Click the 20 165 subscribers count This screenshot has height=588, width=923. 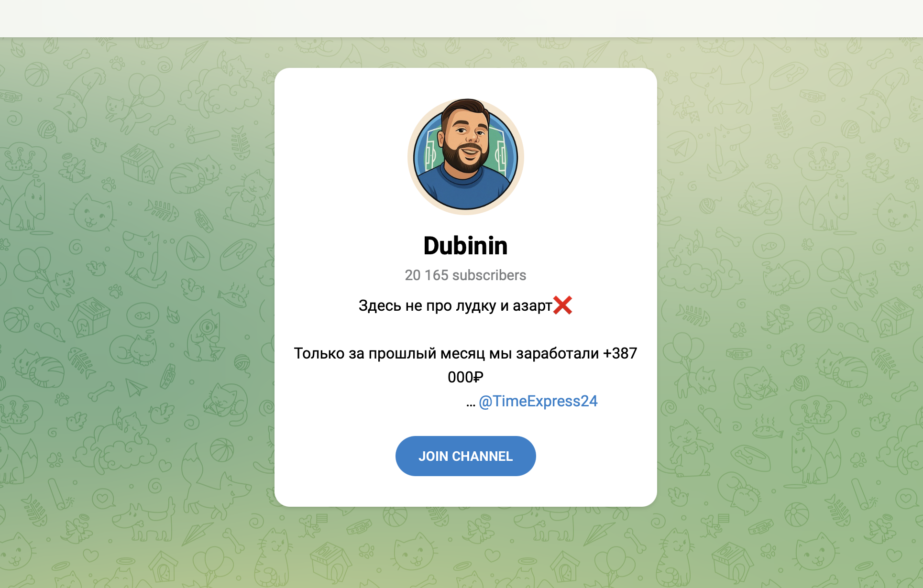[x=465, y=275]
